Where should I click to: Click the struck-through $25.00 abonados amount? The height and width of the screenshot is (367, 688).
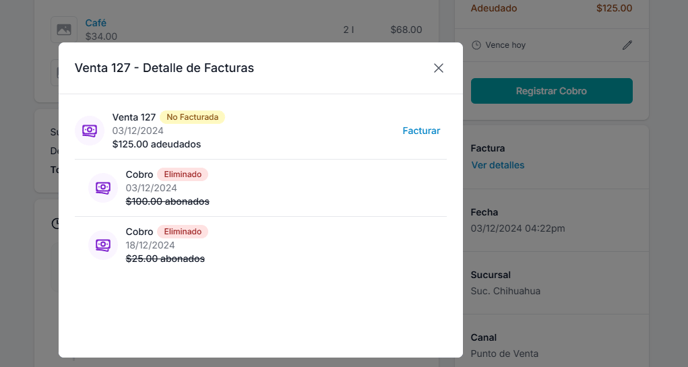[165, 259]
